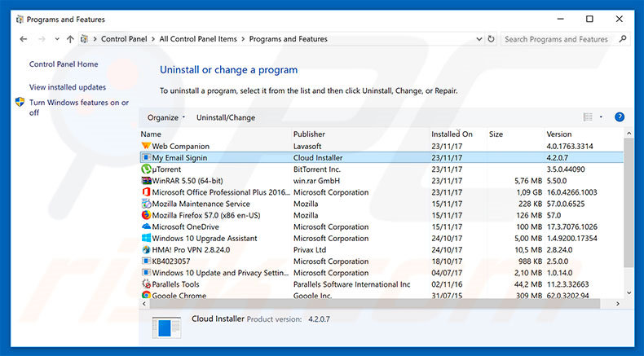644x356 pixels.
Task: Select the µTorrent entry name
Action: pyautogui.click(x=166, y=169)
